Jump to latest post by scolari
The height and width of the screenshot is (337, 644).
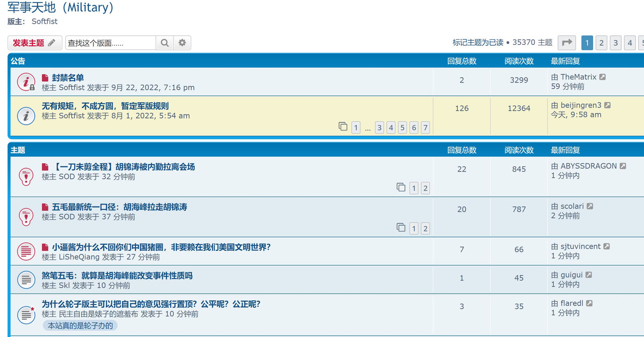[590, 206]
